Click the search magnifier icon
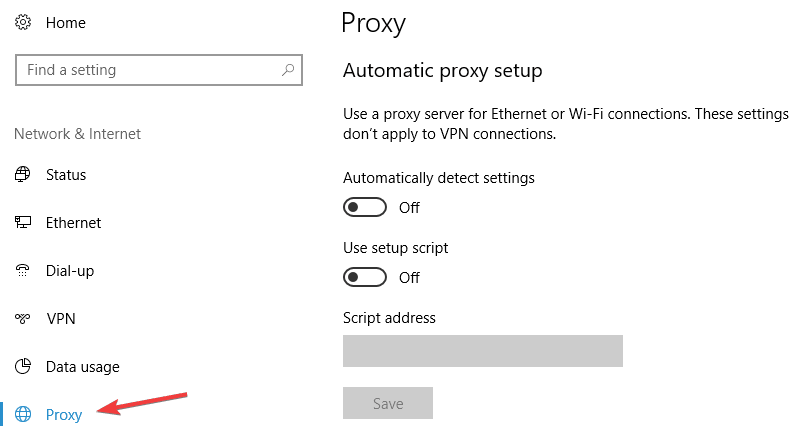The height and width of the screenshot is (429, 807). tap(288, 69)
